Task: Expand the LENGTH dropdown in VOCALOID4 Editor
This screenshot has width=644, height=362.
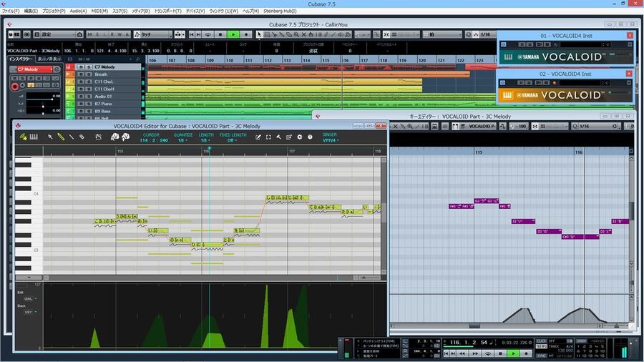Action: [x=206, y=140]
